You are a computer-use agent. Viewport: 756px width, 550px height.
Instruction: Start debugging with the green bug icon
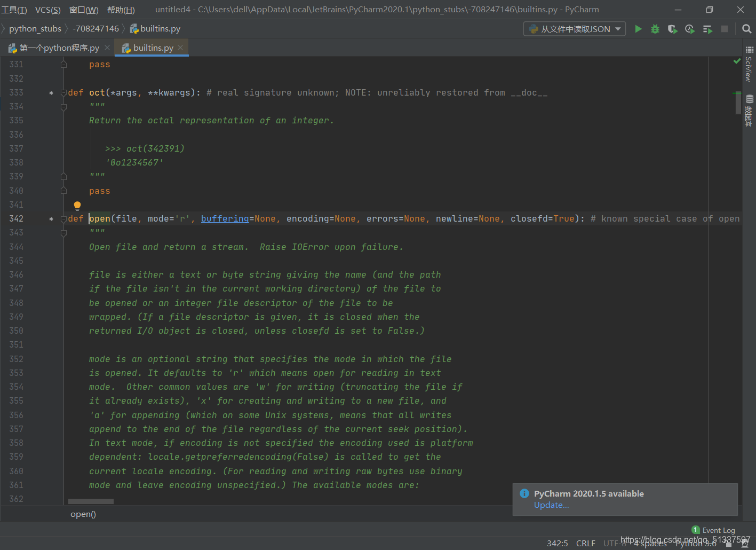coord(655,29)
